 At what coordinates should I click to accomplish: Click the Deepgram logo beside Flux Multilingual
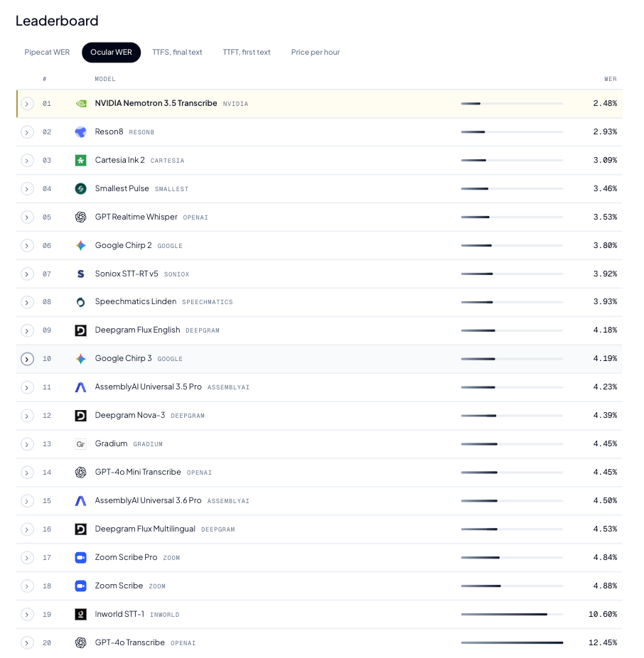coord(80,529)
